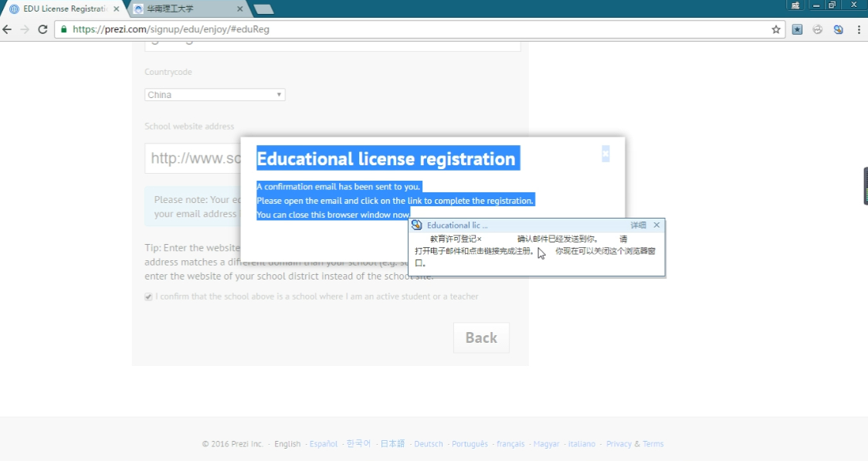This screenshot has height=461, width=868.
Task: Open 详细 details in translation popup
Action: [x=639, y=225]
